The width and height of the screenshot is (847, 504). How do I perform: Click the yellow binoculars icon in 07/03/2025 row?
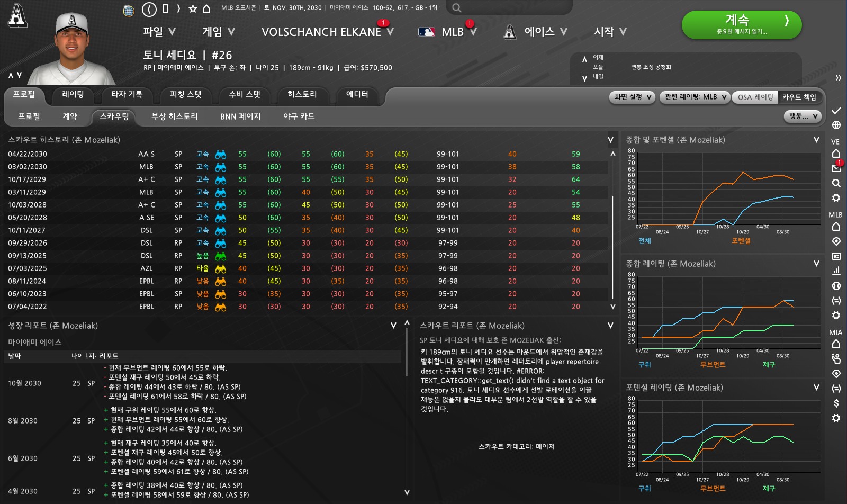click(x=220, y=268)
